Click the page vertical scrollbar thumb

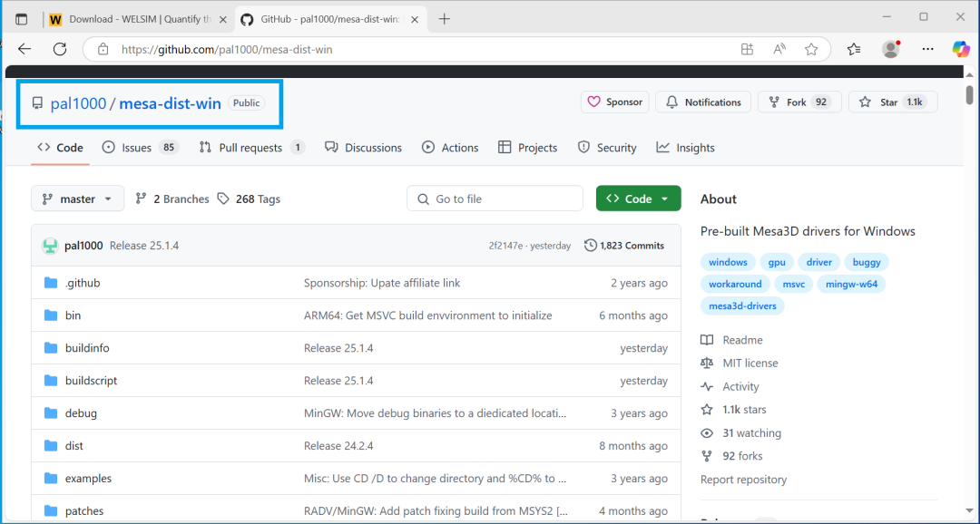click(x=969, y=95)
